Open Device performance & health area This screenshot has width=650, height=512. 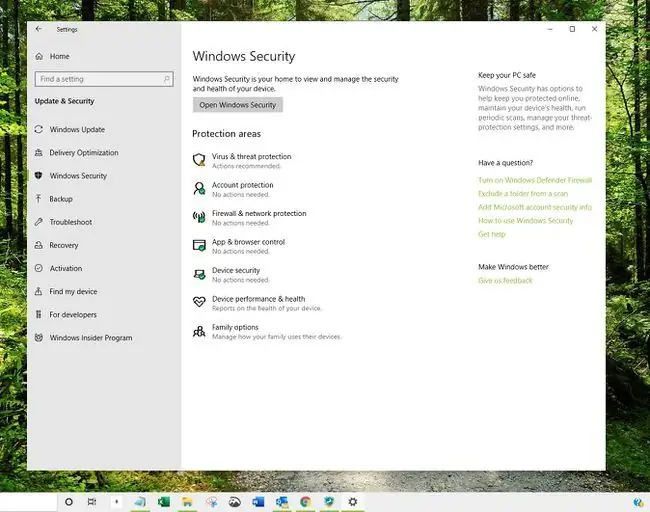(257, 303)
